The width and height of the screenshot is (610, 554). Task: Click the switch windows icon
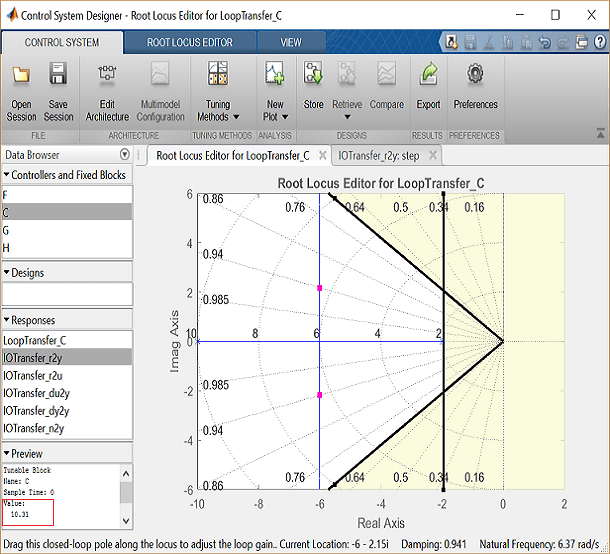click(x=582, y=42)
